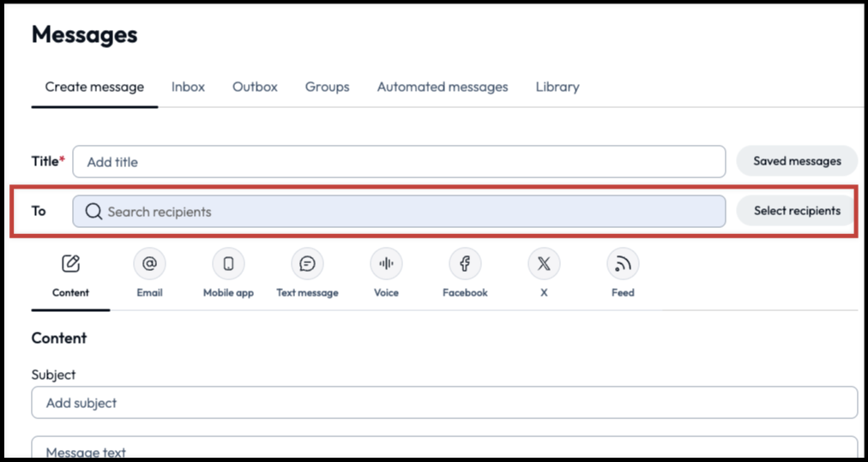Open the Outbox tab
The image size is (868, 462).
point(255,87)
